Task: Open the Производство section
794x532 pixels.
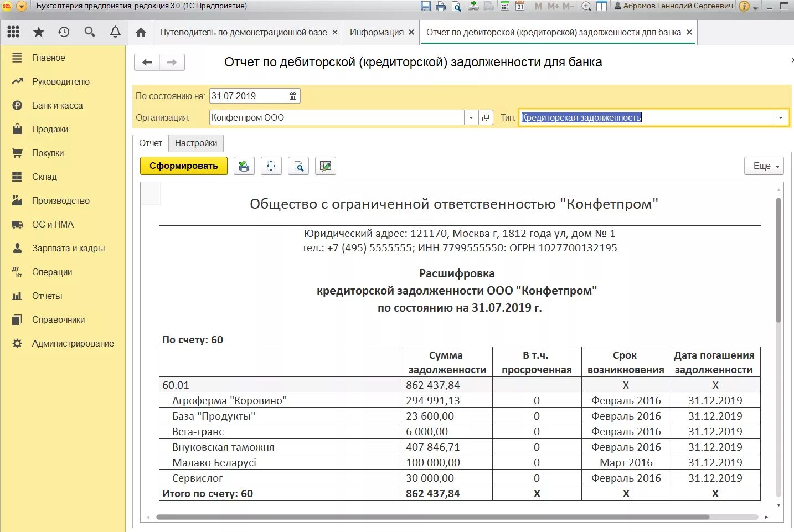Action: [61, 200]
